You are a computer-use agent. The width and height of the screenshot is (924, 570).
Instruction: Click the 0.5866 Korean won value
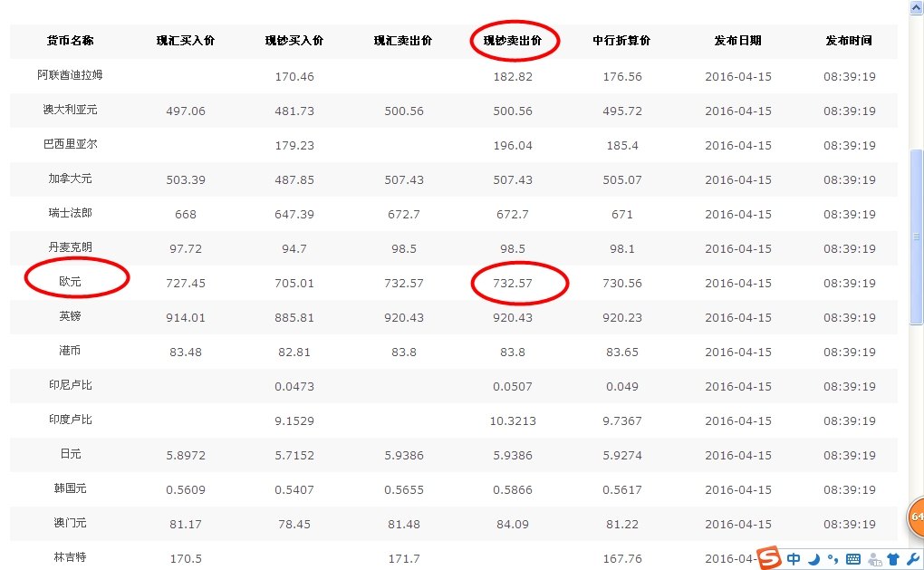point(513,490)
